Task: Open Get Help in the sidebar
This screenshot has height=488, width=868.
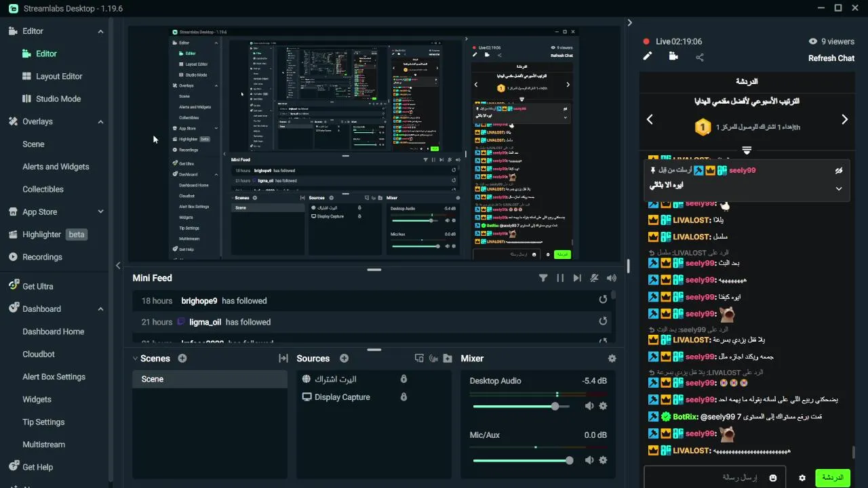Action: point(31,467)
